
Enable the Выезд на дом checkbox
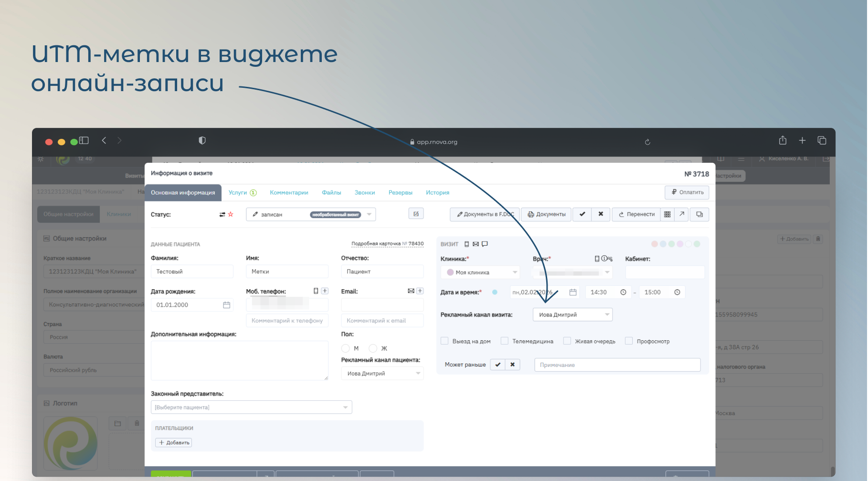click(x=445, y=341)
